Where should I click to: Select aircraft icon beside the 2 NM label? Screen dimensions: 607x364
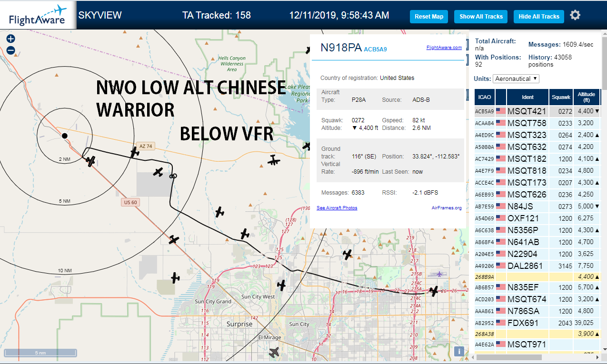[90, 161]
